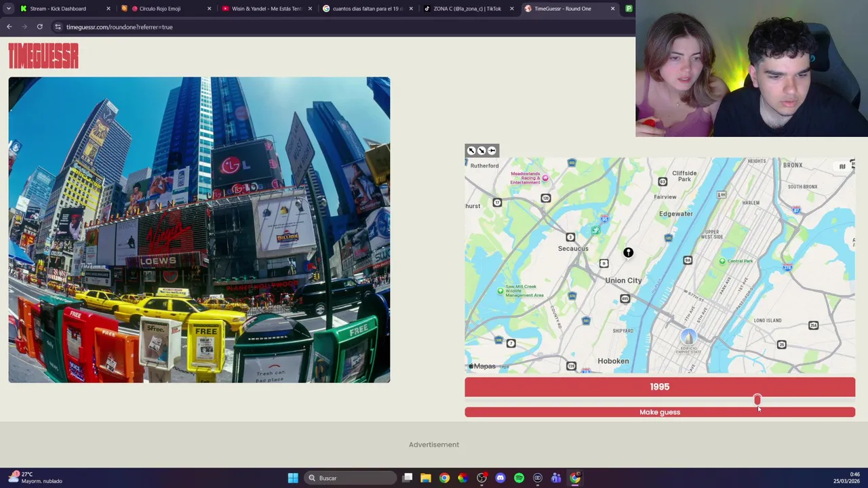Open the Times Square photo
The width and height of the screenshot is (868, 488).
199,230
